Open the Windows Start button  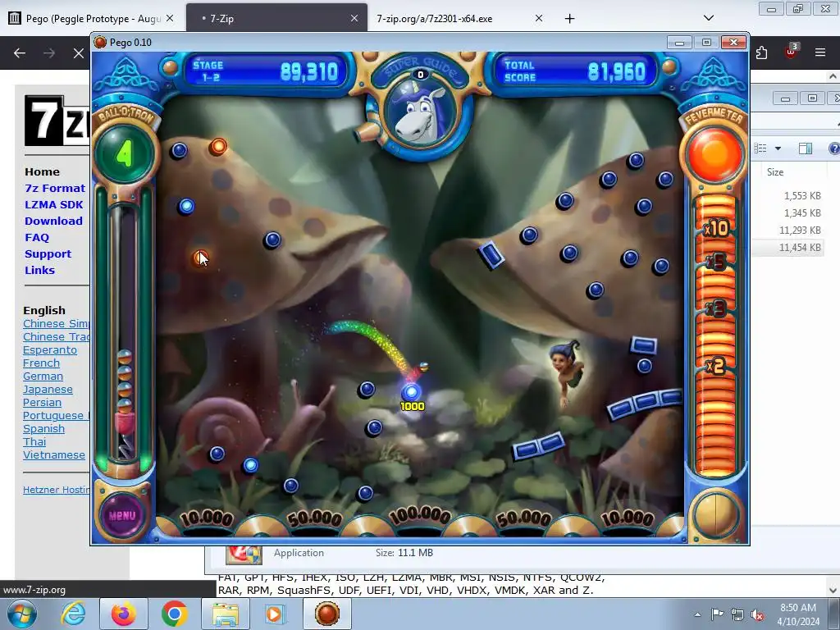(22, 614)
